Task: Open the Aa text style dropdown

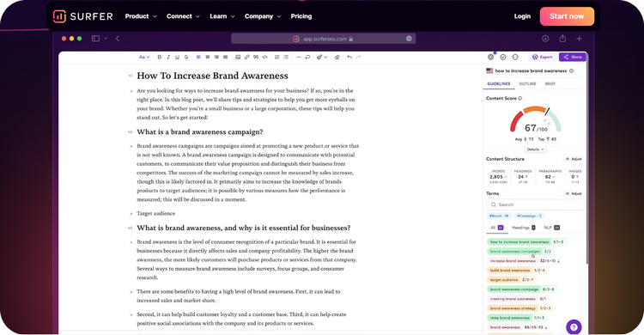Action: tap(143, 58)
